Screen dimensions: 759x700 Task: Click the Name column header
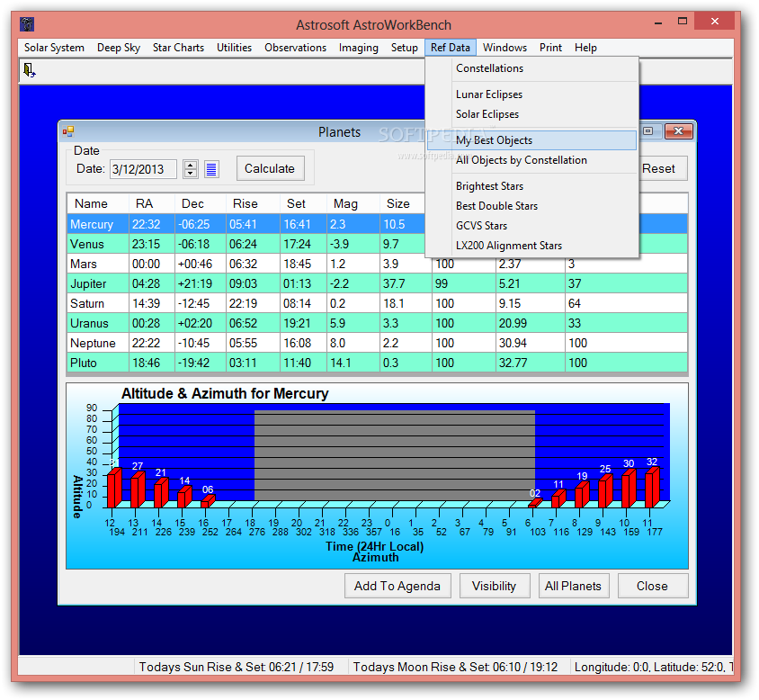[x=98, y=204]
